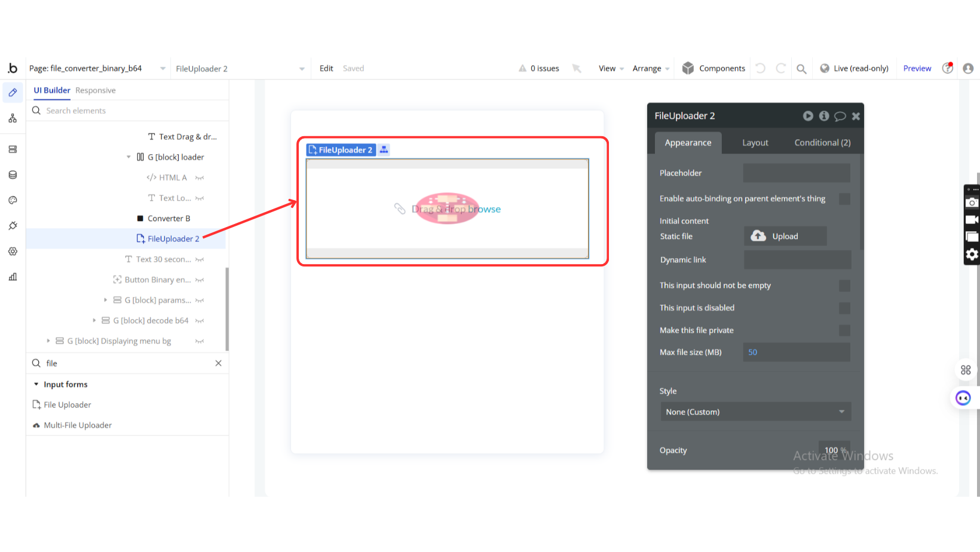Open the Styles palette icon in left sidebar
Viewport: 980px width, 552px height.
13,200
